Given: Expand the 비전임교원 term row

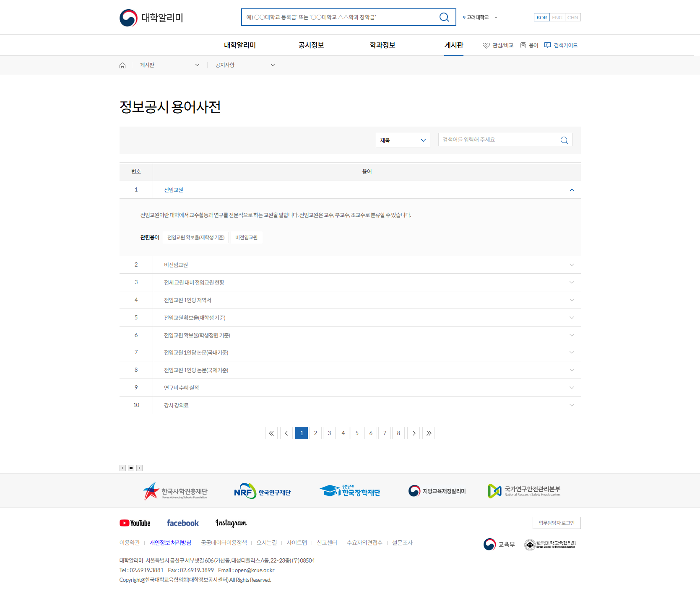Looking at the screenshot, I should click(571, 265).
